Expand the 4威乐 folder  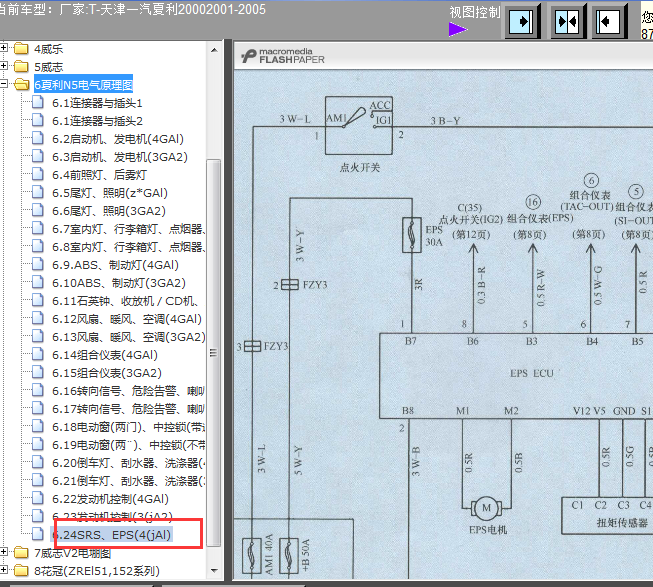4,48
